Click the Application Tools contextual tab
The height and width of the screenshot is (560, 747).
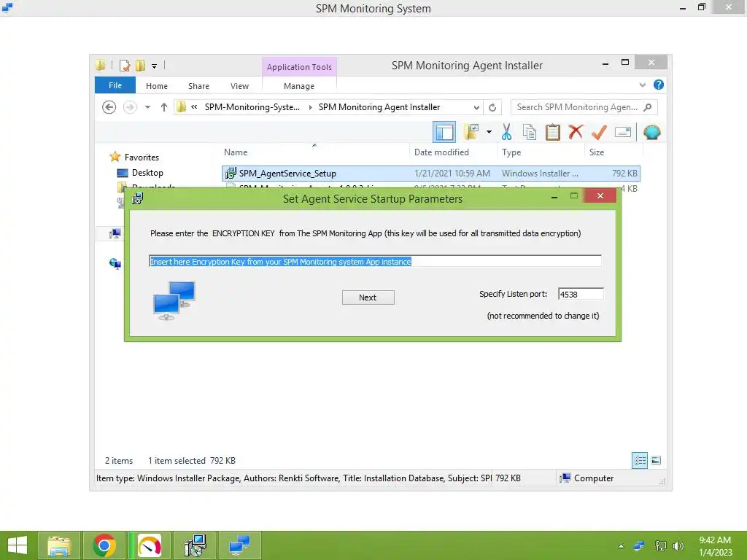click(299, 67)
